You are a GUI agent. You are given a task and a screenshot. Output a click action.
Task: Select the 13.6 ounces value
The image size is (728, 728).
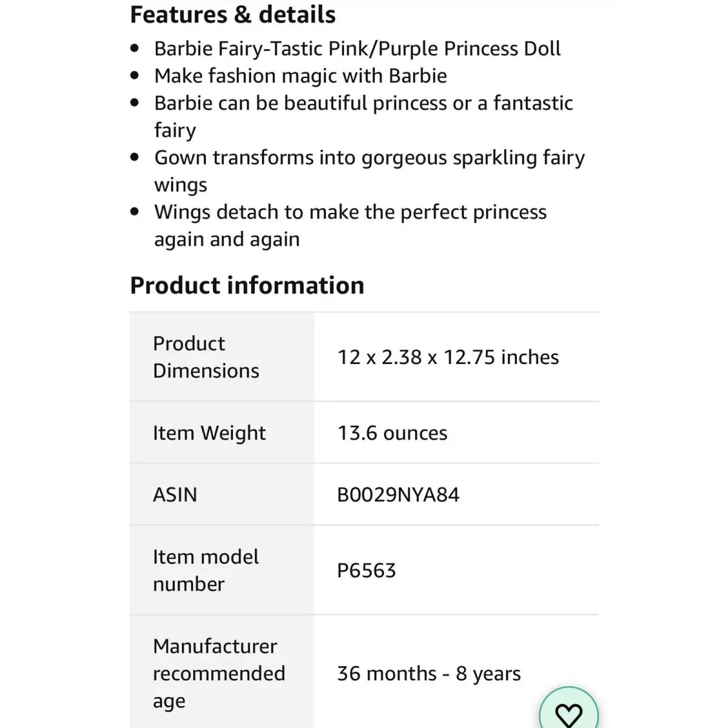click(x=393, y=433)
